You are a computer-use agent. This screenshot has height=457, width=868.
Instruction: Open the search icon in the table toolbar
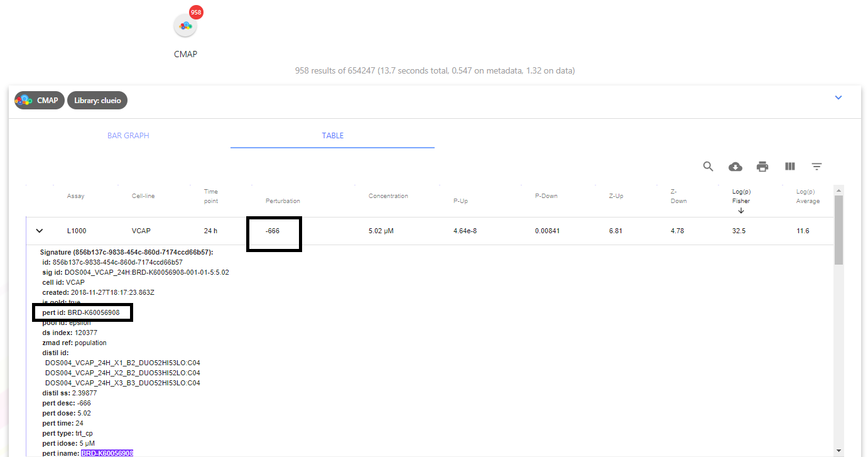(x=708, y=166)
